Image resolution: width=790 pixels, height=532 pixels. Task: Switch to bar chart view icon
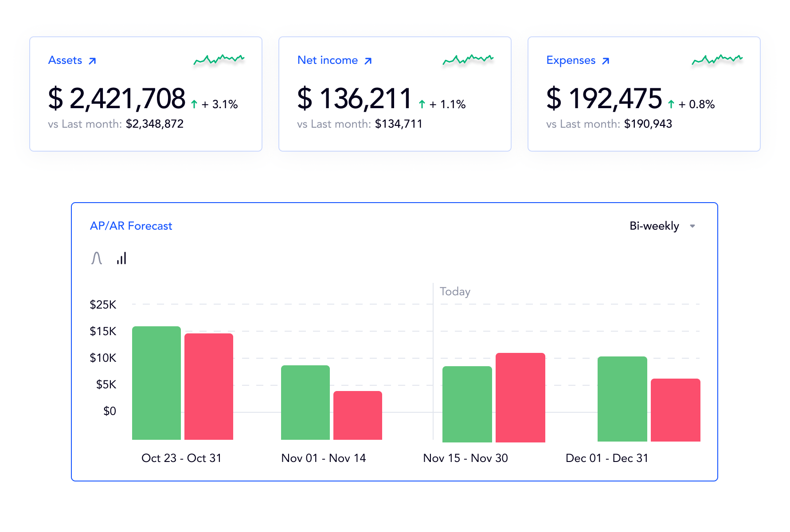click(121, 258)
